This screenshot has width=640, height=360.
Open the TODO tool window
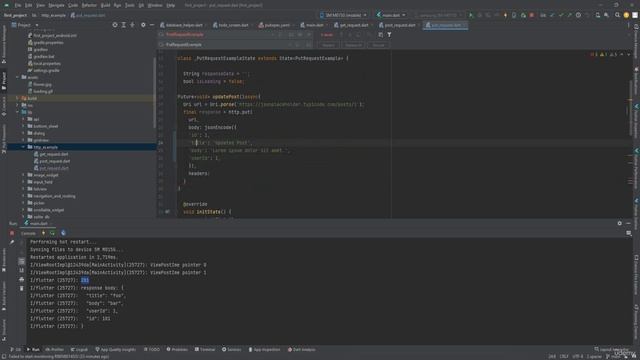152,349
